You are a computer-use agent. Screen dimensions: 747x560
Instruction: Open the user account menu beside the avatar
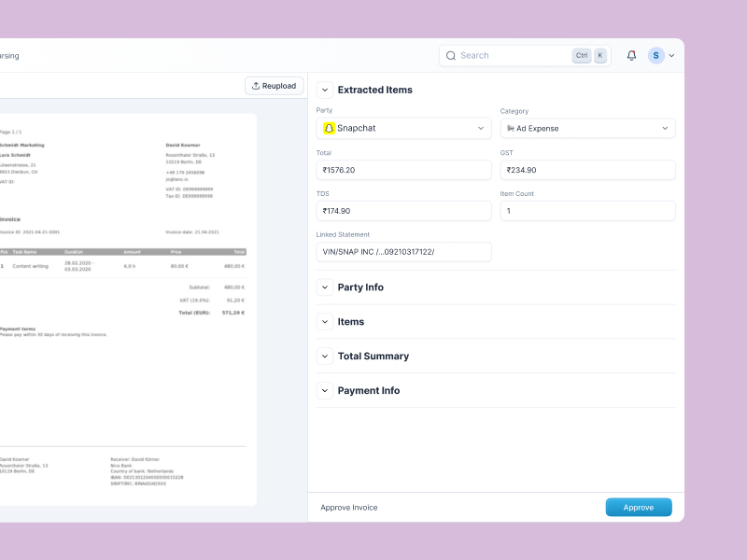point(669,55)
